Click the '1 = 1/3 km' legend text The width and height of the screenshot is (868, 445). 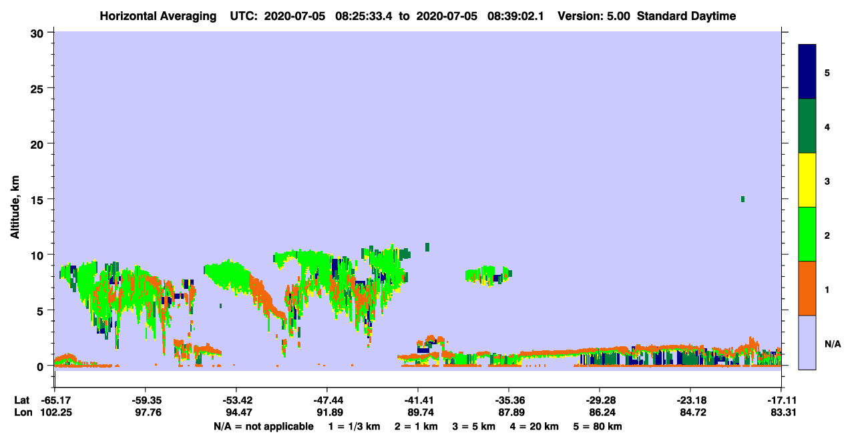[x=354, y=426]
